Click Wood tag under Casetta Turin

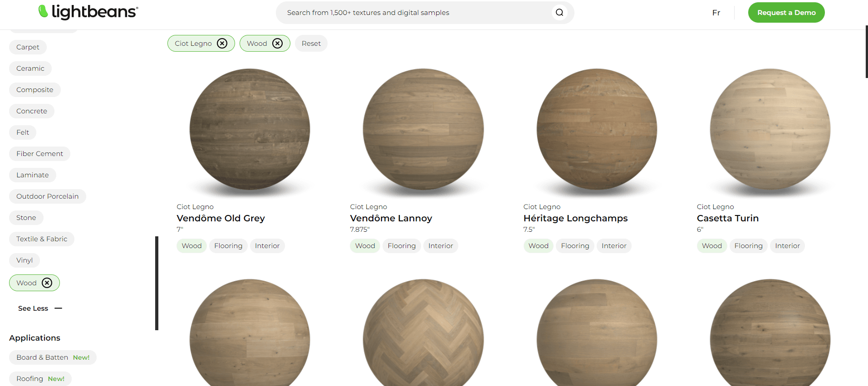coord(712,246)
